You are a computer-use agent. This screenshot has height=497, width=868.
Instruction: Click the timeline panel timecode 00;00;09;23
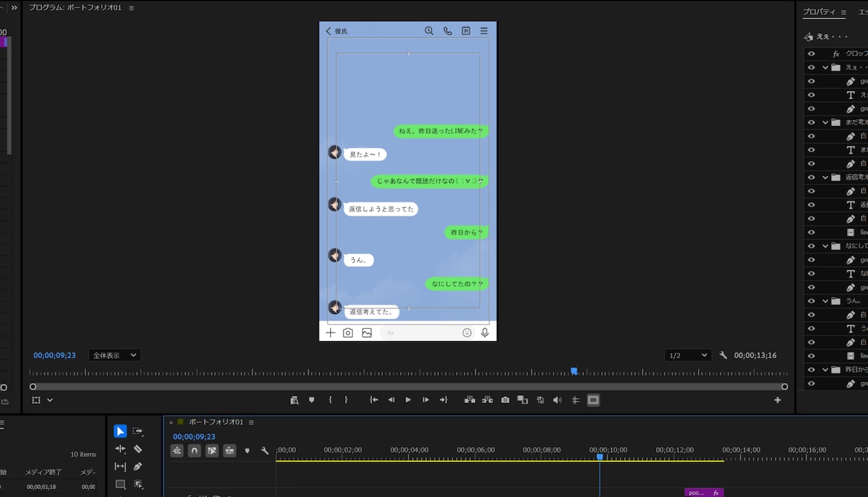pos(194,436)
